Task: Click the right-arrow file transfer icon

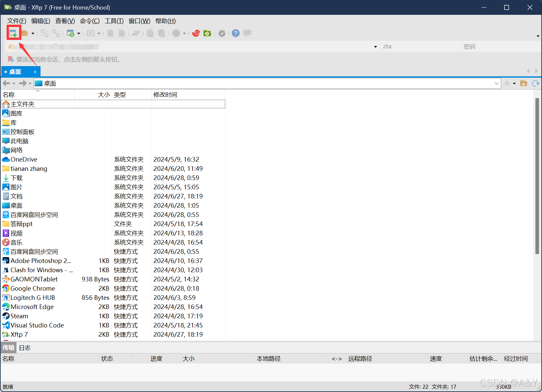Action: tap(122, 33)
